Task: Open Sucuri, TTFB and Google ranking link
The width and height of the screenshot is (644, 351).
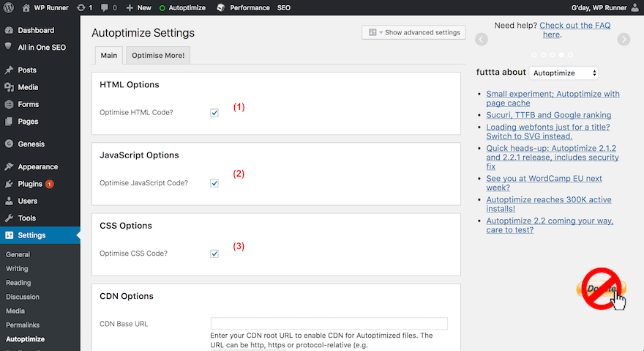Action: [549, 115]
